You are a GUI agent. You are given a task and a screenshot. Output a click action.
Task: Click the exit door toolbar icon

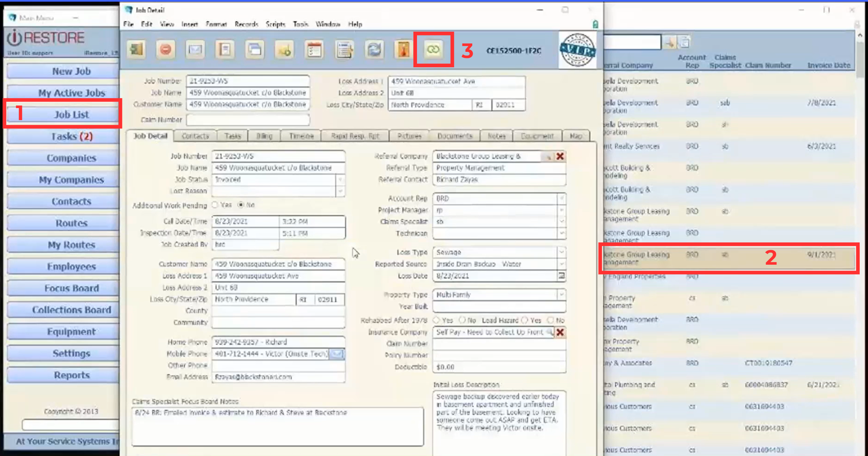(137, 50)
